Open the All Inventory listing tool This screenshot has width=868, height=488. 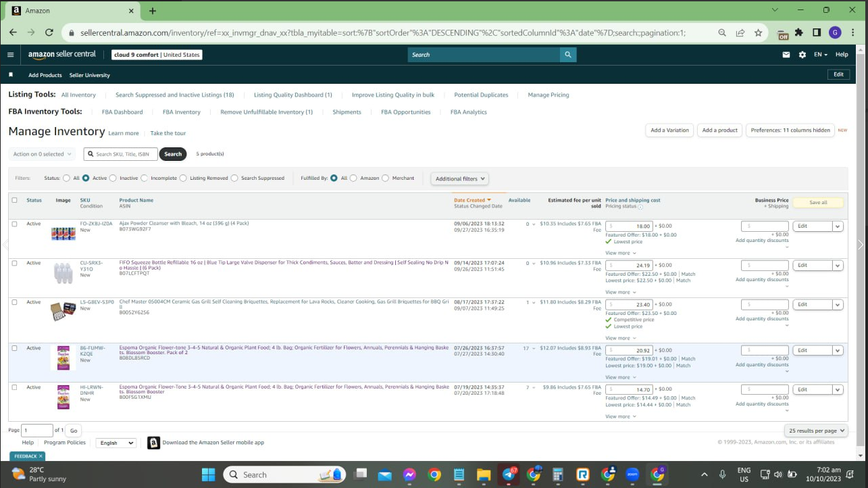tap(78, 95)
